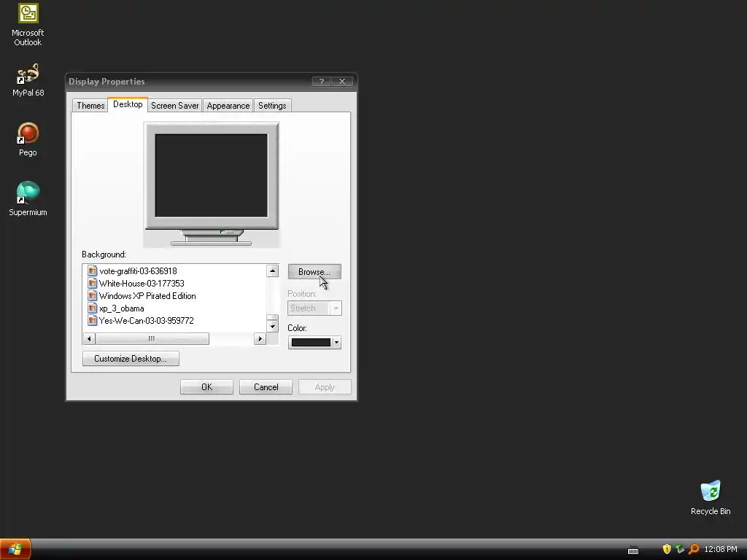Click the on-screen keyboard tray icon

coord(633,550)
